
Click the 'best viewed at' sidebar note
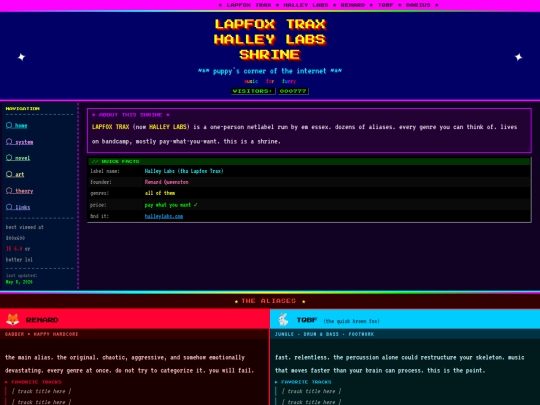click(x=24, y=227)
